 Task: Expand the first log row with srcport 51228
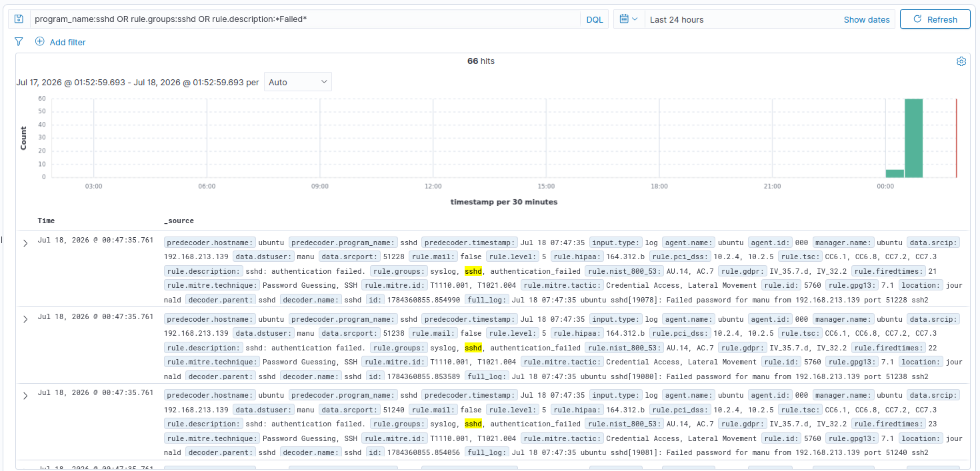(x=25, y=243)
